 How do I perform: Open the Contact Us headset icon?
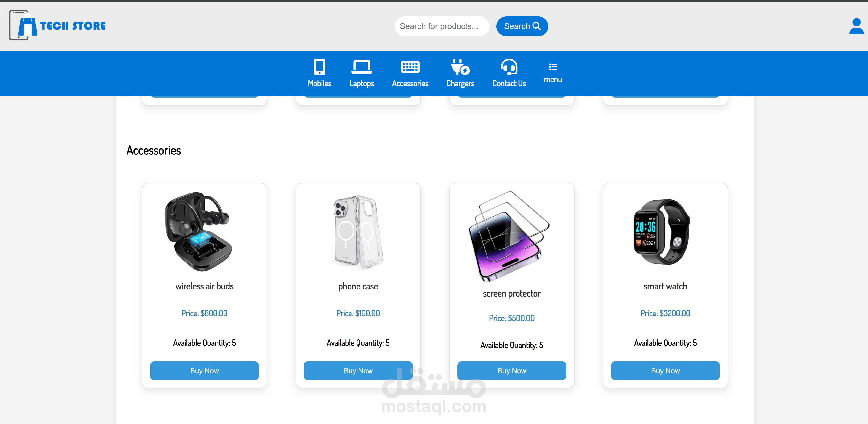click(509, 67)
